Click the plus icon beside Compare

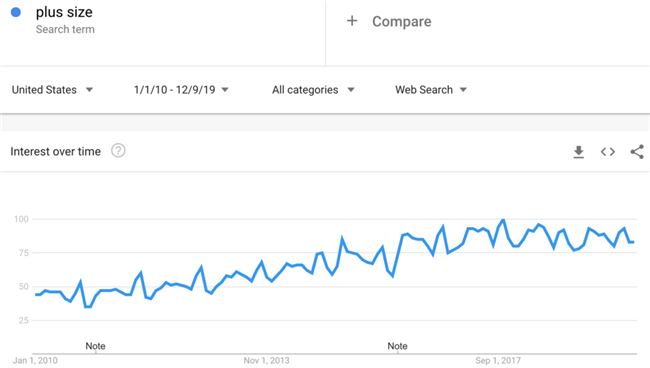[x=352, y=21]
